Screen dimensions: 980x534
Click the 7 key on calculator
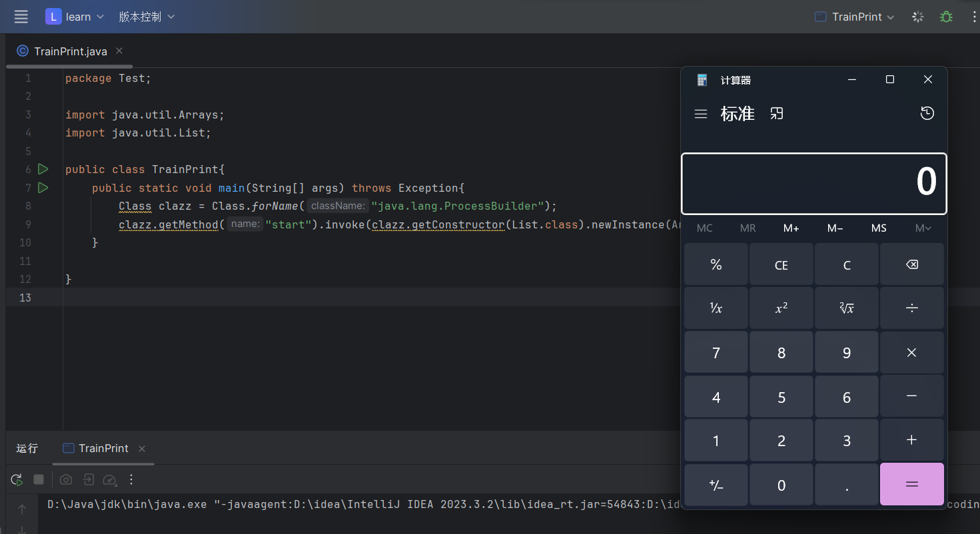(x=716, y=352)
